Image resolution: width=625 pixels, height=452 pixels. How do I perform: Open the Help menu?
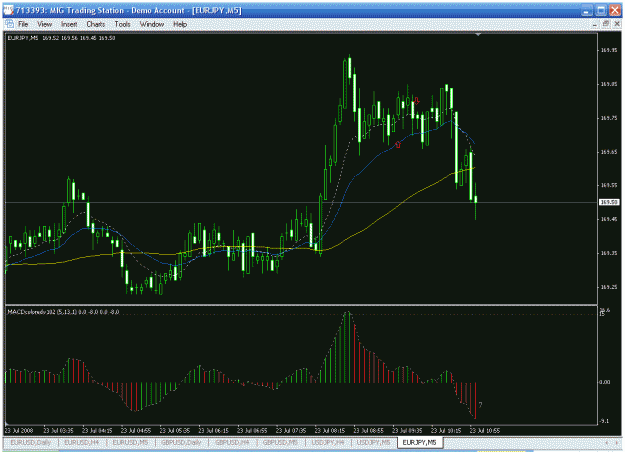coord(180,24)
